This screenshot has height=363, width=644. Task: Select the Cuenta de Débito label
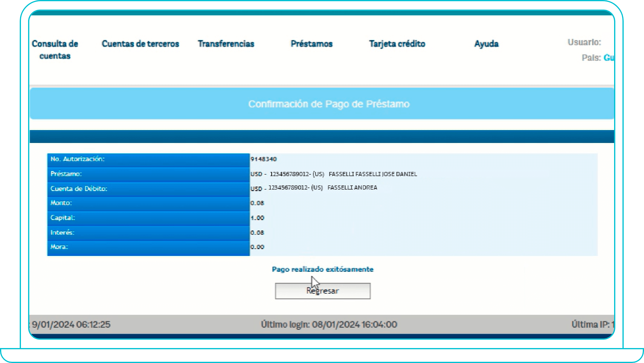point(80,189)
